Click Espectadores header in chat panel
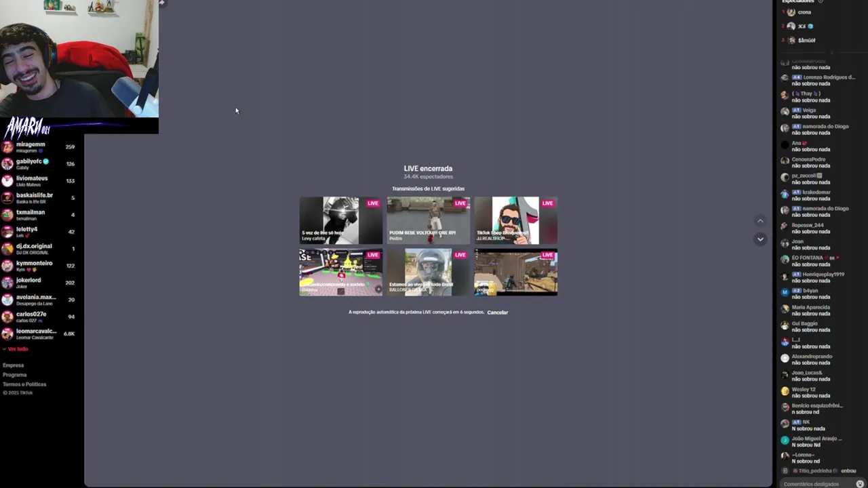This screenshot has width=868, height=488. [x=797, y=1]
